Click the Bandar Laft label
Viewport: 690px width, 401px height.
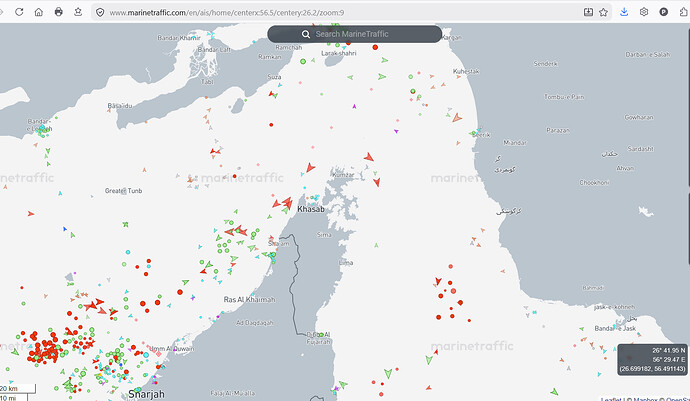(x=214, y=49)
